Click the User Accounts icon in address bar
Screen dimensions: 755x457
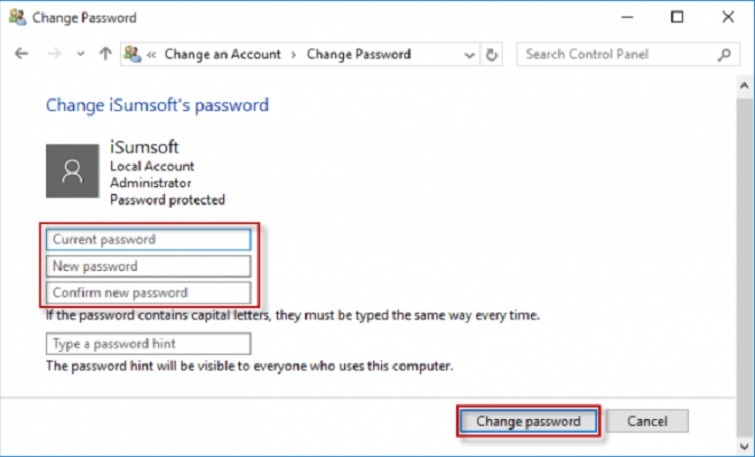(132, 54)
